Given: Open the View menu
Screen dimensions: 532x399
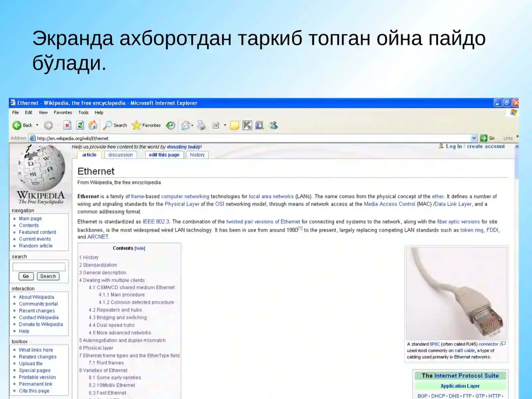Looking at the screenshot, I should pos(43,112).
